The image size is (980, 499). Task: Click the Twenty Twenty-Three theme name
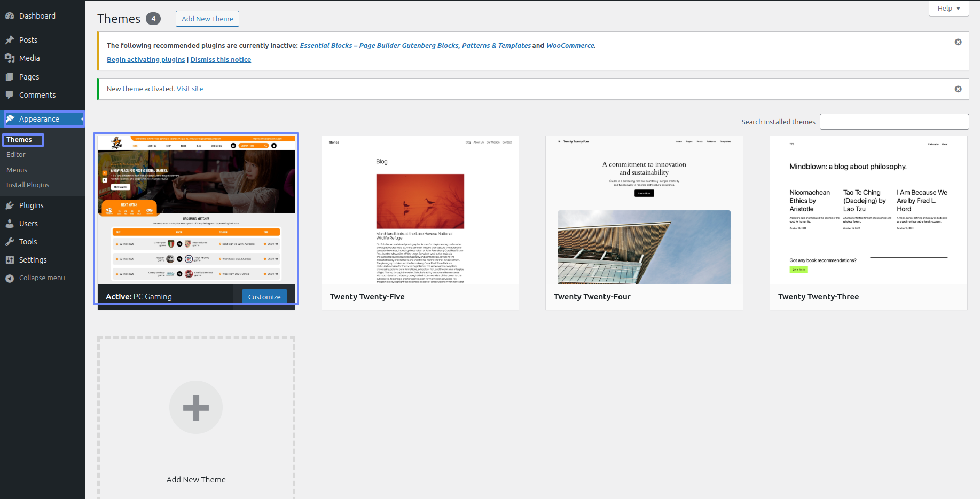[819, 297]
